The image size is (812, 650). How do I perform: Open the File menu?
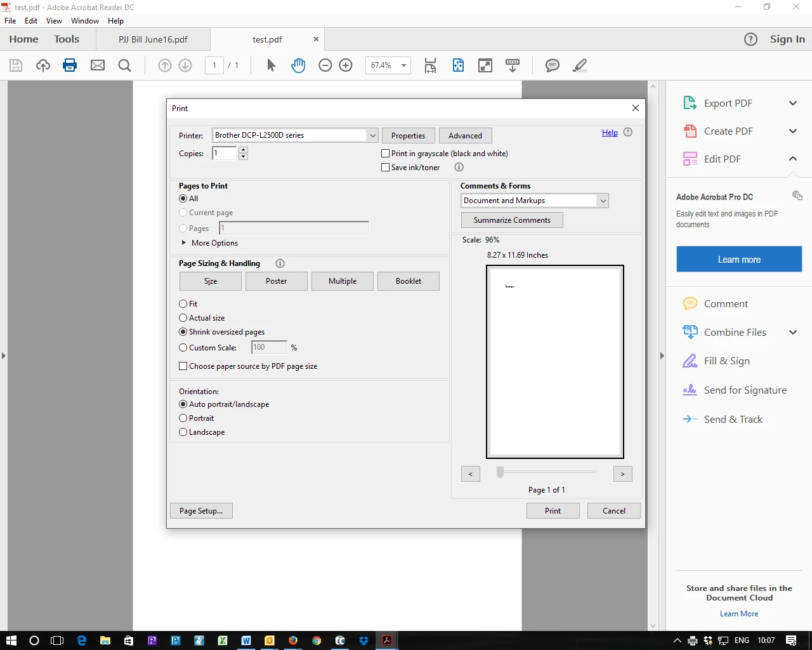(x=10, y=21)
